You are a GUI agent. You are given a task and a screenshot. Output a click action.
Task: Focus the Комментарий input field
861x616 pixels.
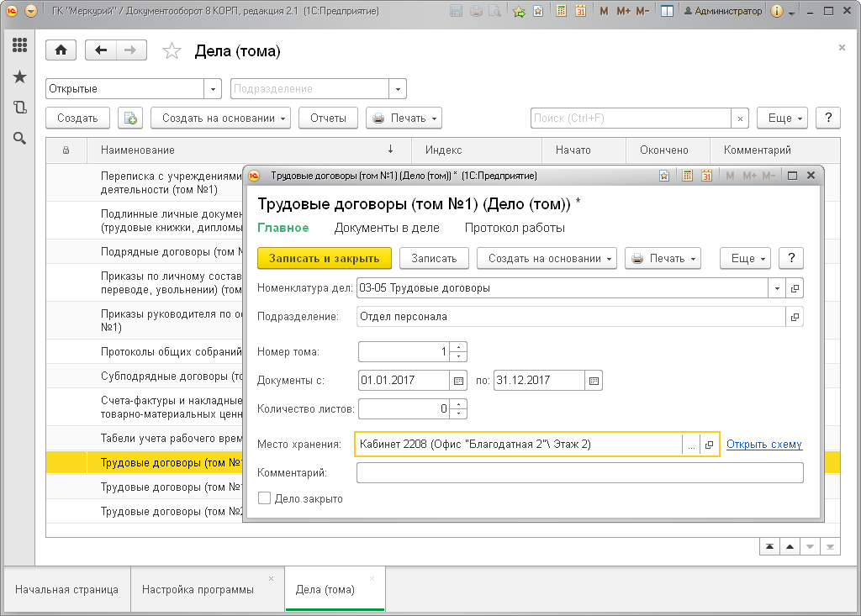tap(580, 472)
